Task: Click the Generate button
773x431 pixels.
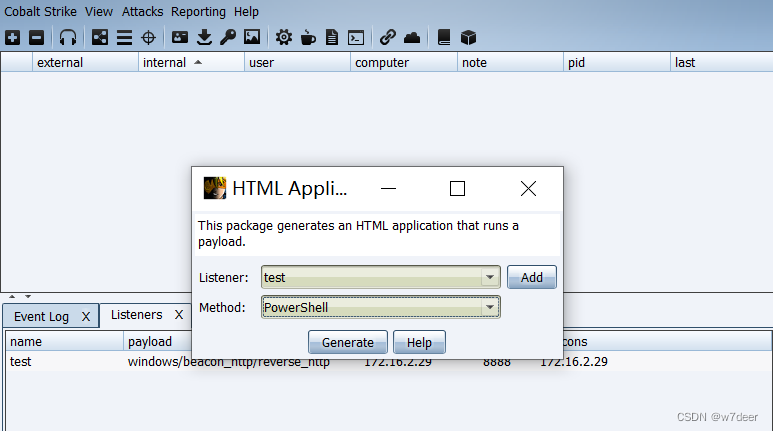Action: click(x=348, y=342)
